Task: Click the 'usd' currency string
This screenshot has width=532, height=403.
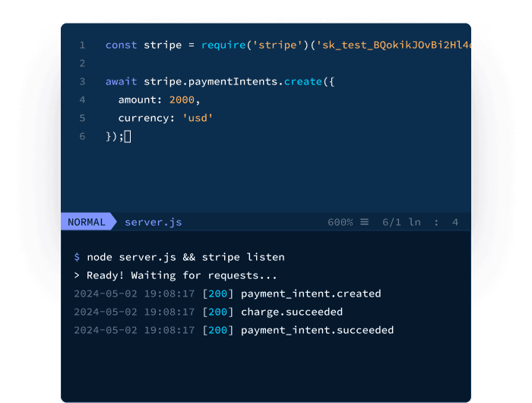Action: coord(198,118)
